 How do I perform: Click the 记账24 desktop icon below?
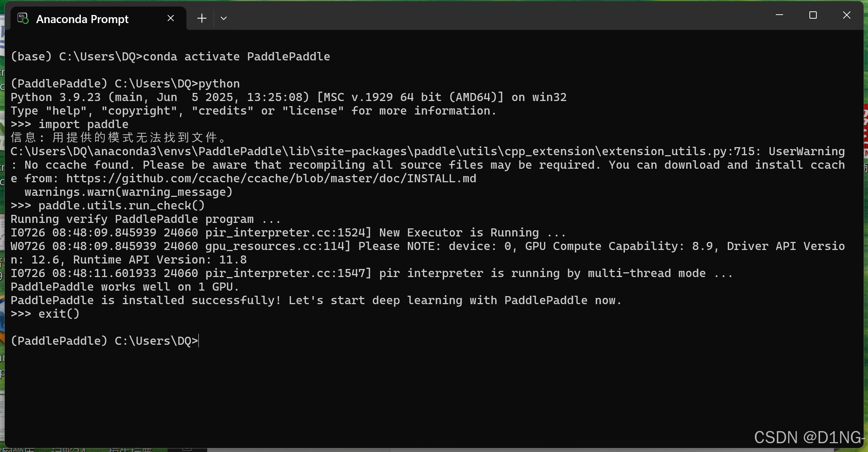point(68,449)
